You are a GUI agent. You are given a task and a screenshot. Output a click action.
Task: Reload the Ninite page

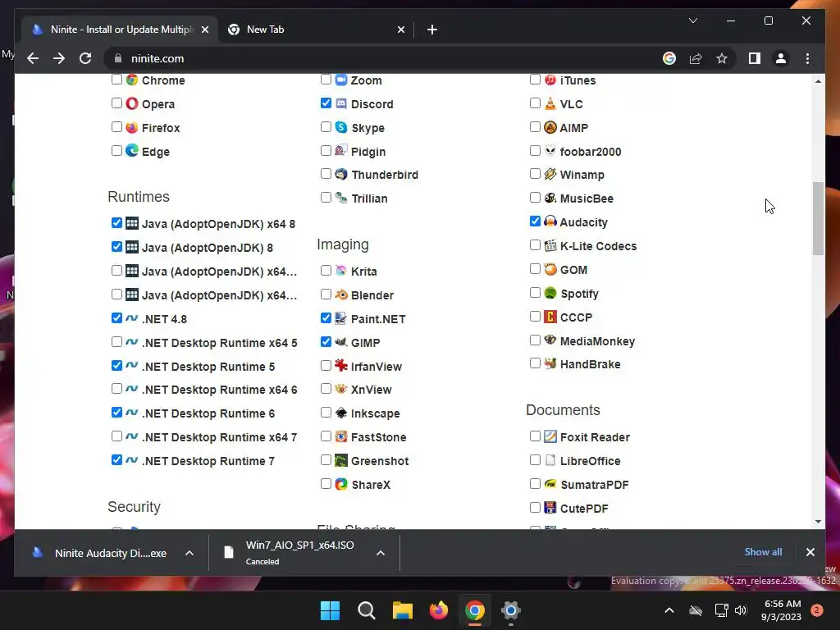pyautogui.click(x=85, y=58)
